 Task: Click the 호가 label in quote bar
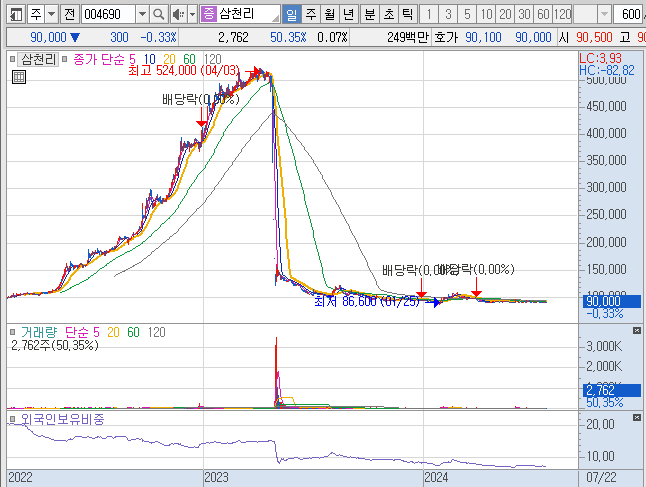[446, 37]
